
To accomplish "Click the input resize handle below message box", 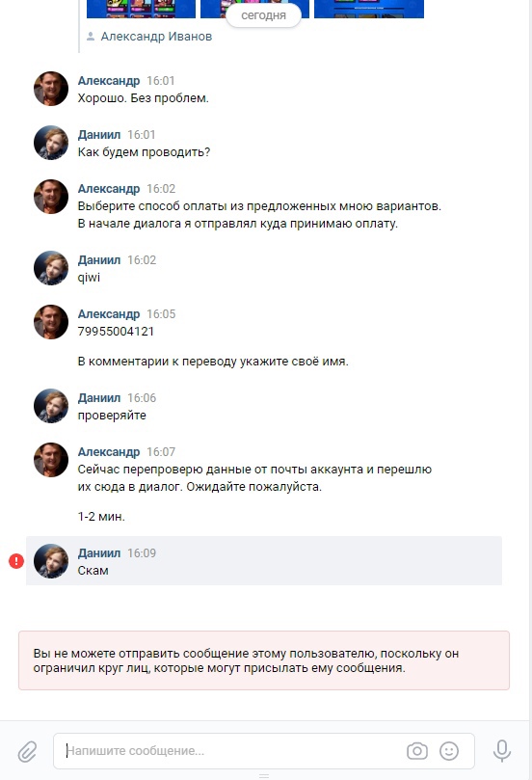I will click(264, 775).
